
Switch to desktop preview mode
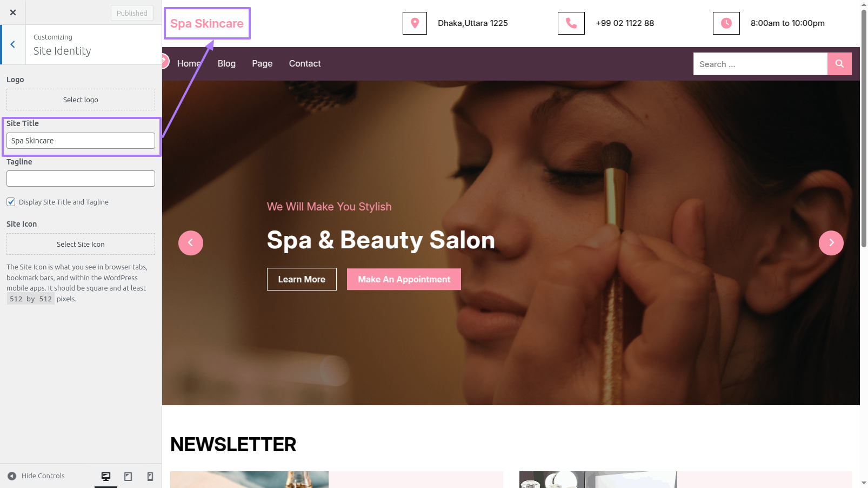point(106,476)
